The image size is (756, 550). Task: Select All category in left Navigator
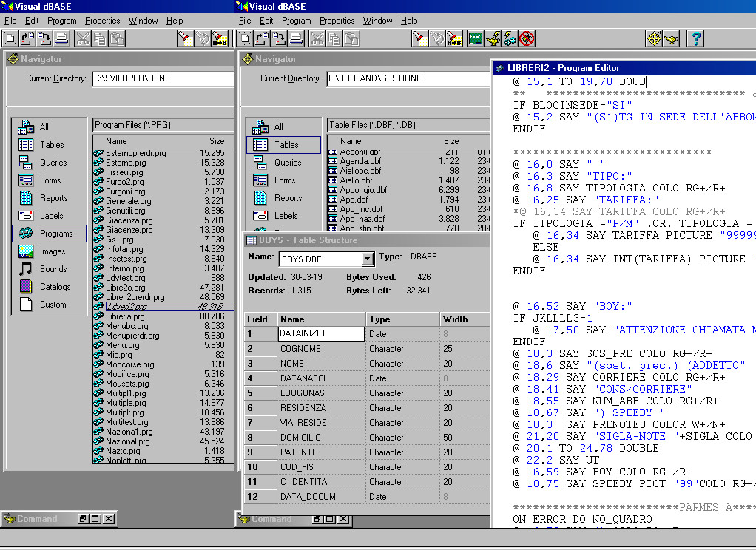coord(49,126)
